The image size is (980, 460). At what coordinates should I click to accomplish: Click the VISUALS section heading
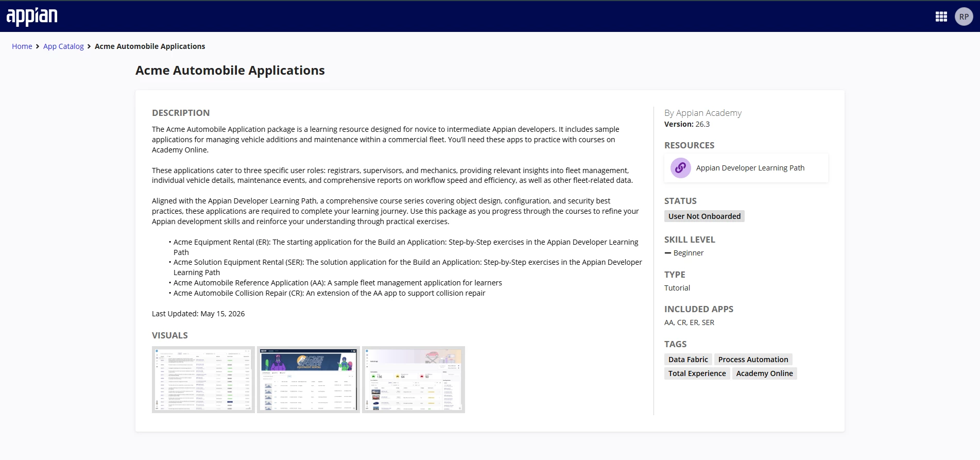170,335
